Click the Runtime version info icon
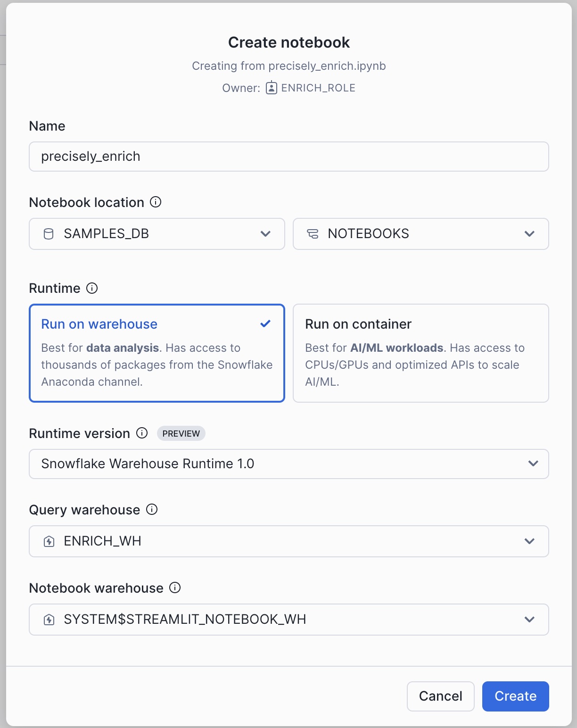Viewport: 577px width, 728px height. click(x=142, y=433)
